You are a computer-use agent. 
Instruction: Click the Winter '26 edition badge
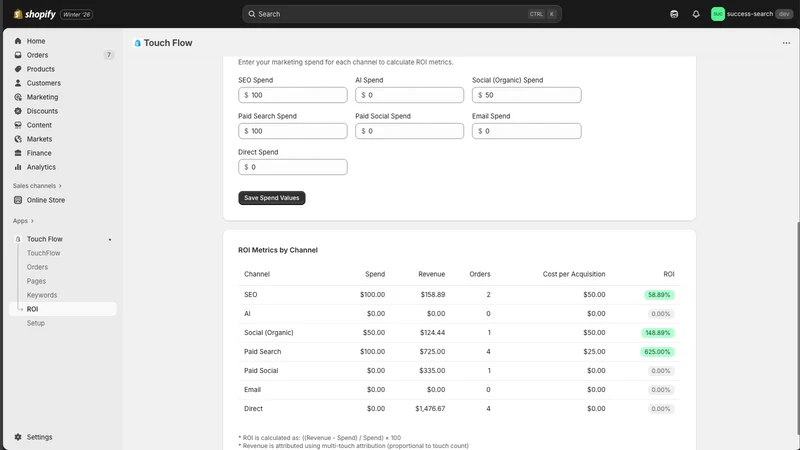[x=77, y=14]
